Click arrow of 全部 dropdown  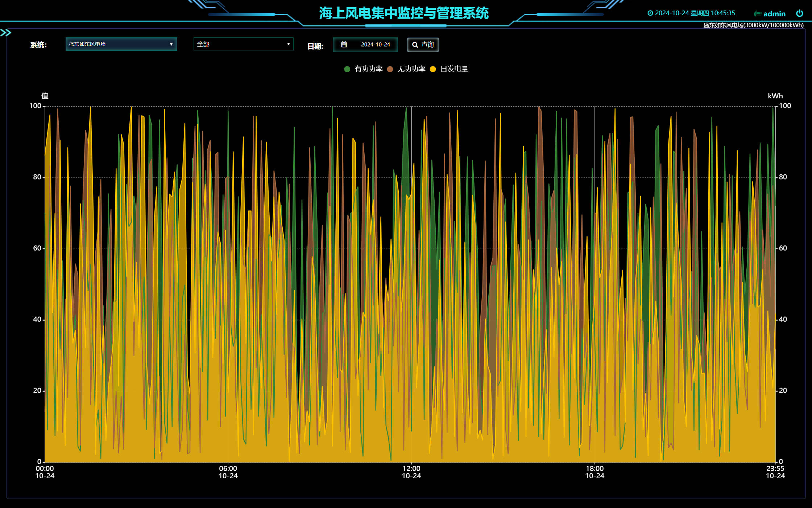click(x=289, y=44)
